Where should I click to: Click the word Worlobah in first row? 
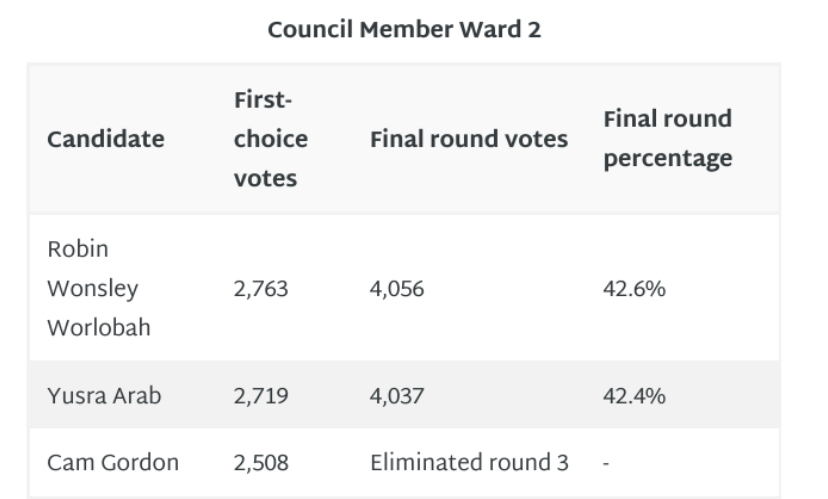coord(99,328)
